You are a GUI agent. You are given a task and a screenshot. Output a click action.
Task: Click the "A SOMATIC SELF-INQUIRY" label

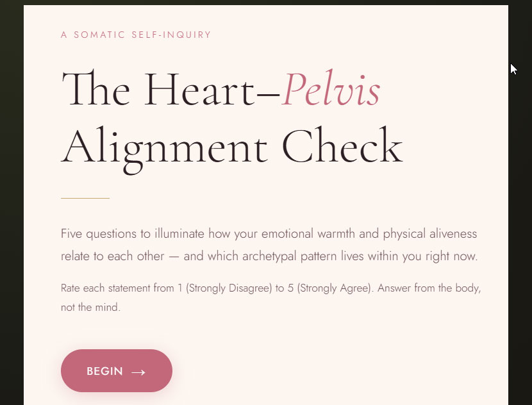tap(136, 35)
